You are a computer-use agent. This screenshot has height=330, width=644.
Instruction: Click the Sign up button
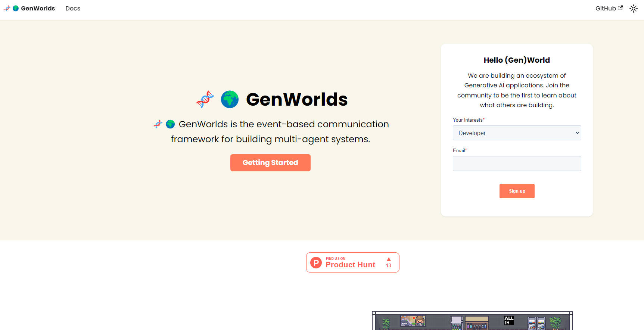(x=517, y=191)
